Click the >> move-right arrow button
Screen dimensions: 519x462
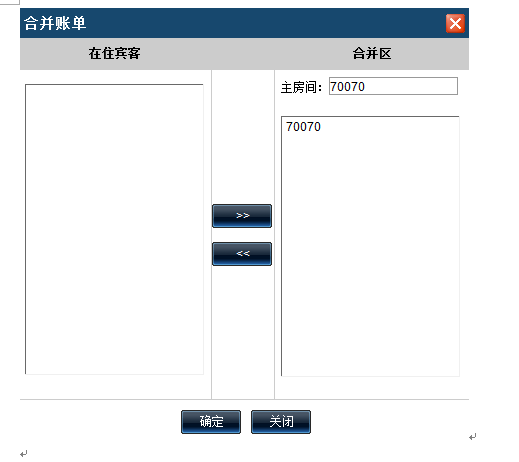pyautogui.click(x=242, y=216)
